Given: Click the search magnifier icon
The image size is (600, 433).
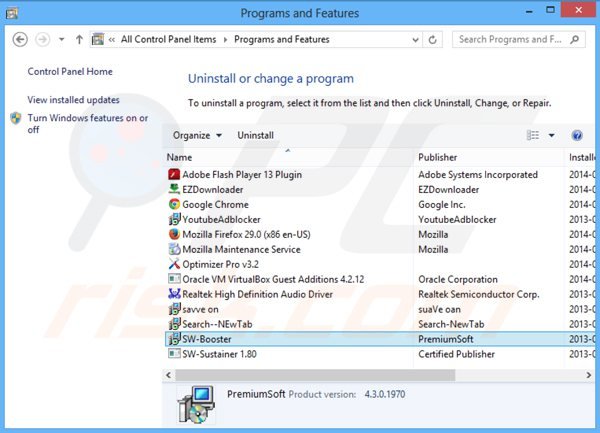Looking at the screenshot, I should pos(574,39).
